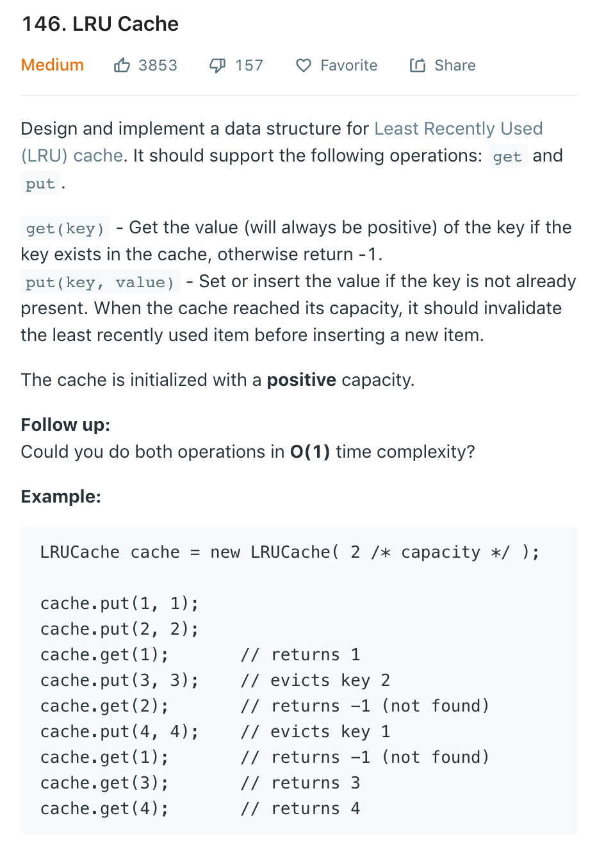Place cursor on the new LRUCache code line
Screen dimensions: 597x868
pos(290,552)
